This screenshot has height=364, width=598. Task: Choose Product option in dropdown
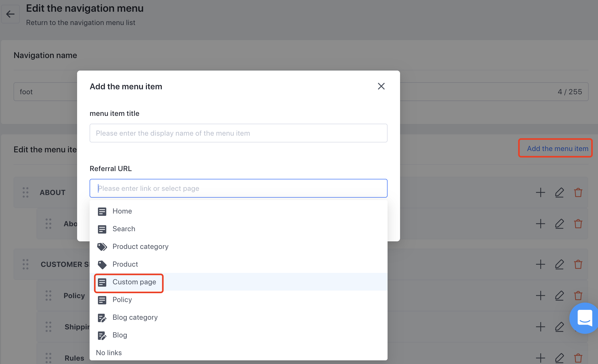[125, 264]
